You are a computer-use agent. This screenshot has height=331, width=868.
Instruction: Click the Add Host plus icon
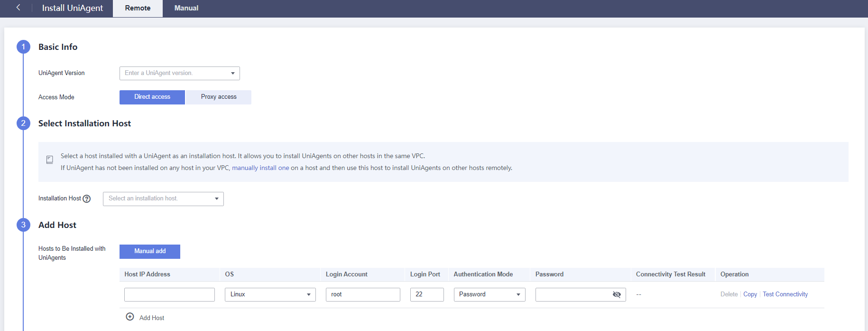[x=130, y=317]
